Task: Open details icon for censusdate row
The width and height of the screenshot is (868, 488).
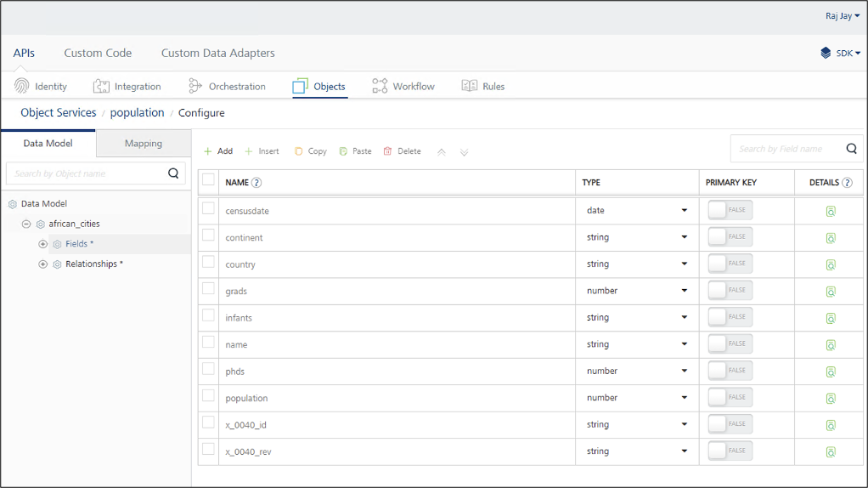Action: click(831, 211)
